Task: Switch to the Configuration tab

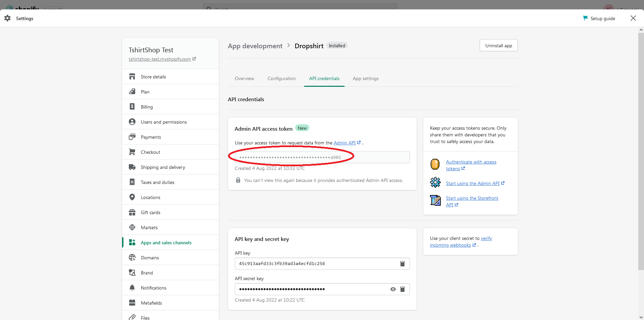Action: [282, 78]
